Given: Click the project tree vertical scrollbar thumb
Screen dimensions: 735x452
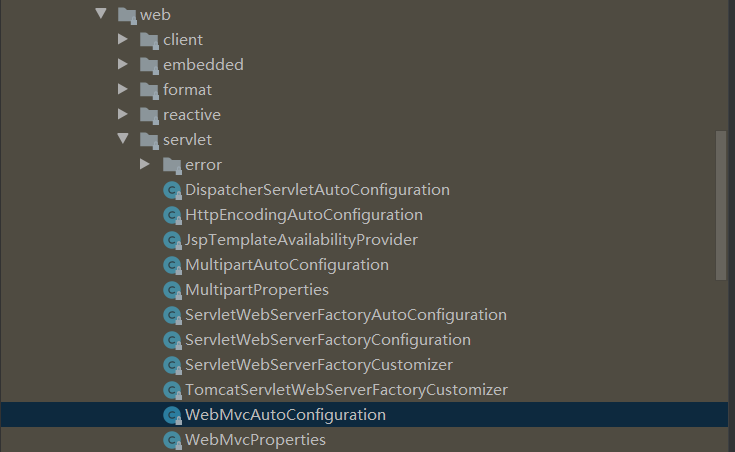Looking at the screenshot, I should (x=721, y=205).
